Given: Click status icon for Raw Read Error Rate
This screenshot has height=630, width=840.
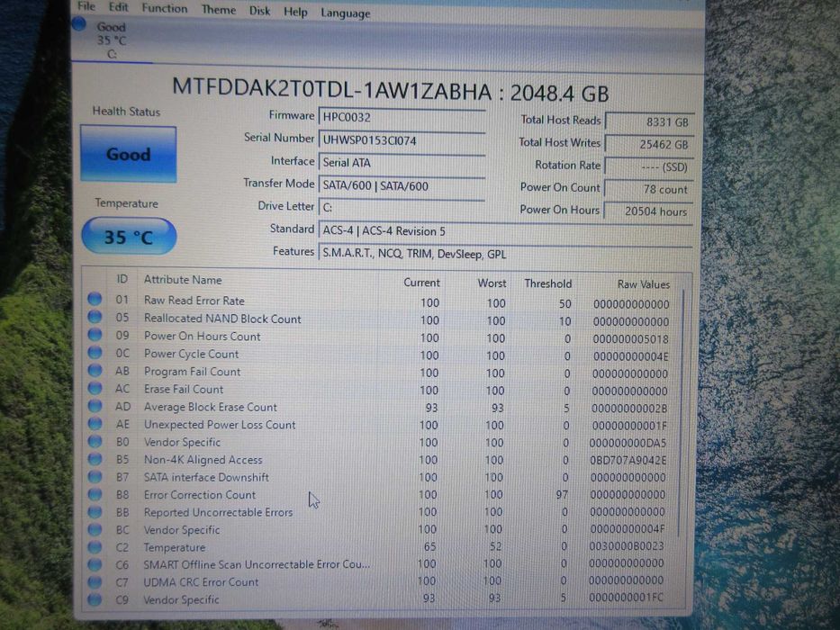Looking at the screenshot, I should tap(95, 299).
